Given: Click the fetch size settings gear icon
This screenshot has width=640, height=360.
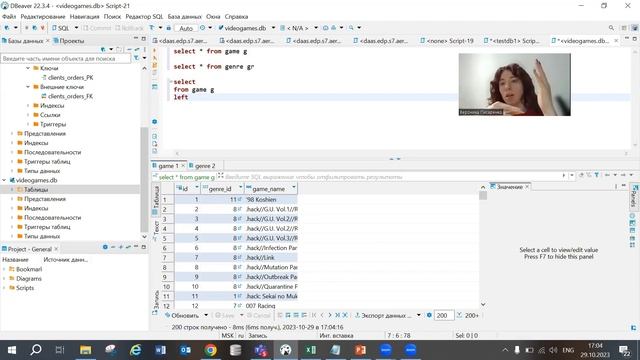Looking at the screenshot, I should pyautogui.click(x=429, y=315).
